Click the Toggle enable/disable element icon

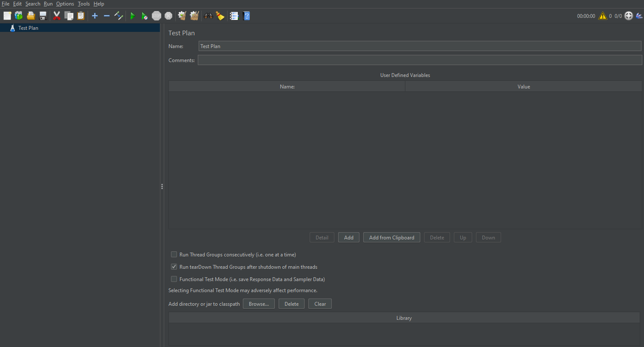[119, 16]
